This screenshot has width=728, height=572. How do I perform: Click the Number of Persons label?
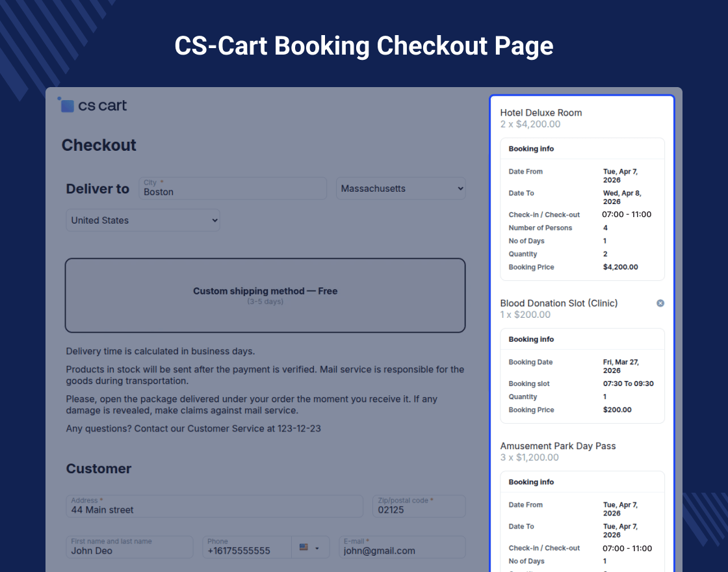click(540, 228)
